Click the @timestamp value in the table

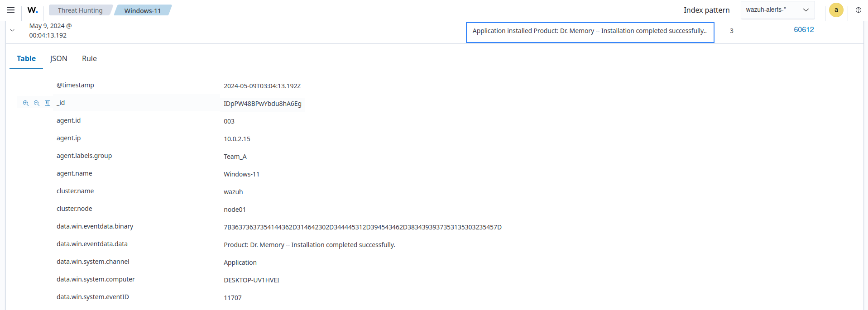point(262,86)
